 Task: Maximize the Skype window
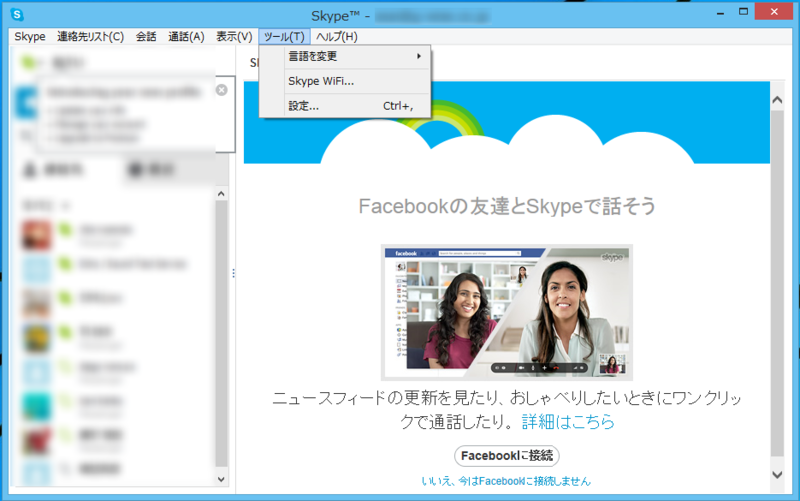pyautogui.click(x=743, y=12)
